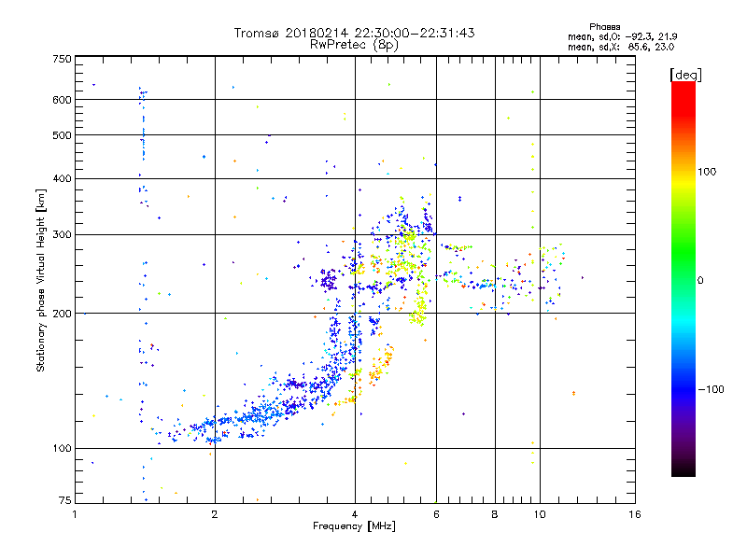Viewport: 747px width, 560px height.
Task: Click the green zero region of the colorbar
Action: 684,280
